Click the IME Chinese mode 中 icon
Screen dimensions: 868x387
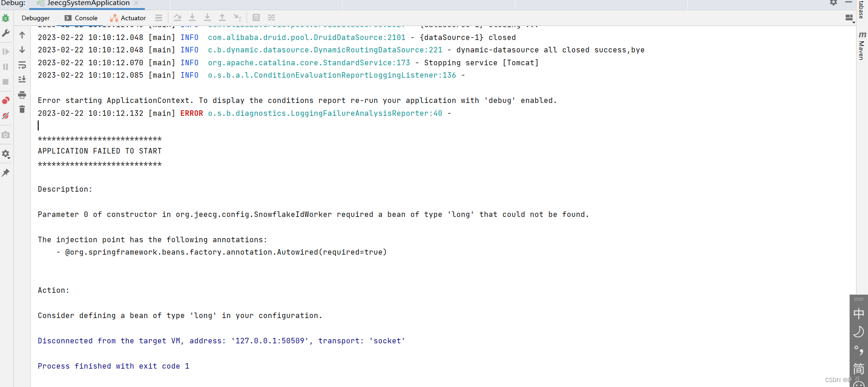pos(859,314)
